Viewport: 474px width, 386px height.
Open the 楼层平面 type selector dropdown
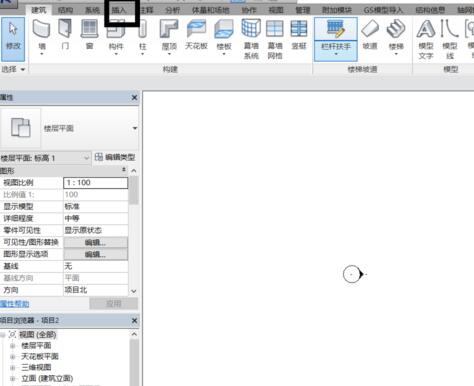pos(135,128)
